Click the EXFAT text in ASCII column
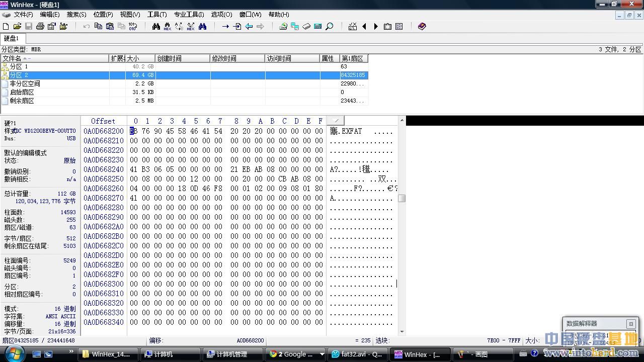Viewport: 644px width, 362px height. coord(352,131)
